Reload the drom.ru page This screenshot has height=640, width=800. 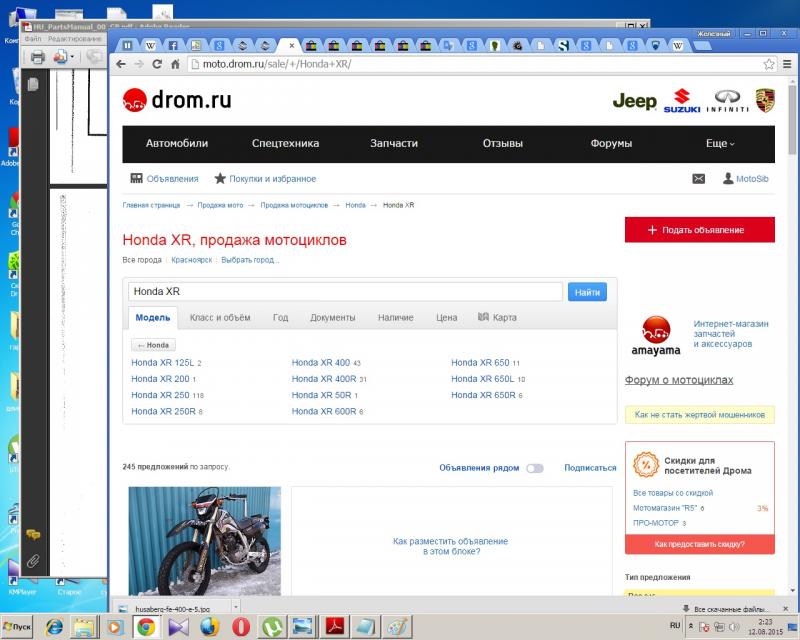click(x=157, y=64)
